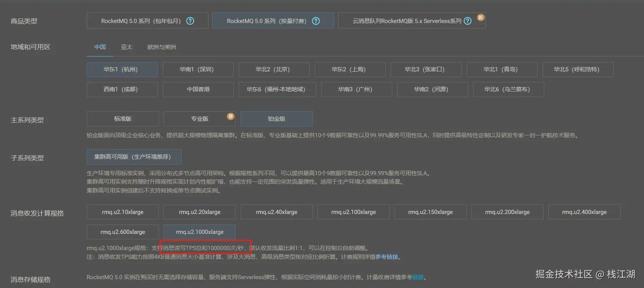
Task: Open the 参考链接 billing rules link
Action: pyautogui.click(x=387, y=257)
